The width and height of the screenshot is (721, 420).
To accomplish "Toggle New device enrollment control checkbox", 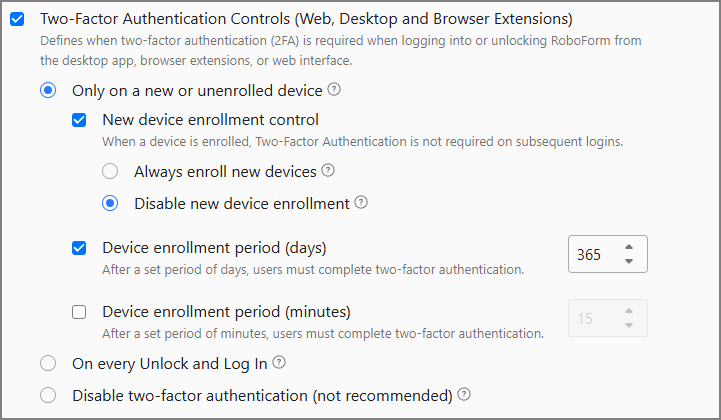I will [79, 120].
